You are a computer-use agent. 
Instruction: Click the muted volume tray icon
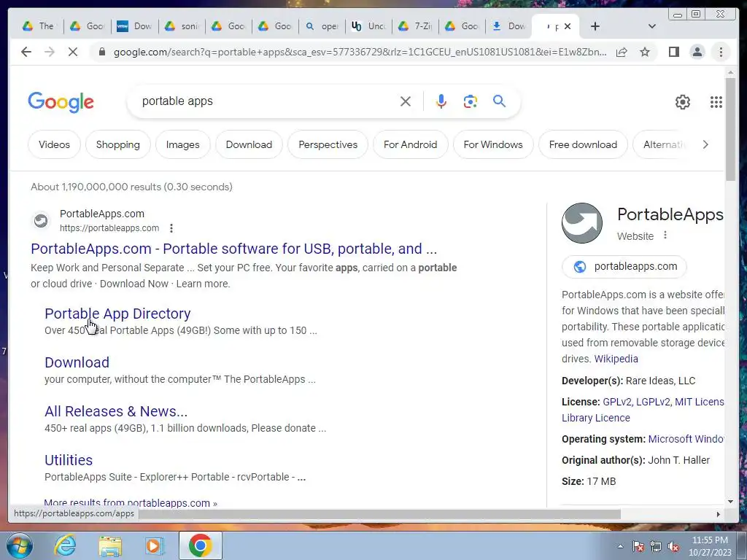click(673, 547)
